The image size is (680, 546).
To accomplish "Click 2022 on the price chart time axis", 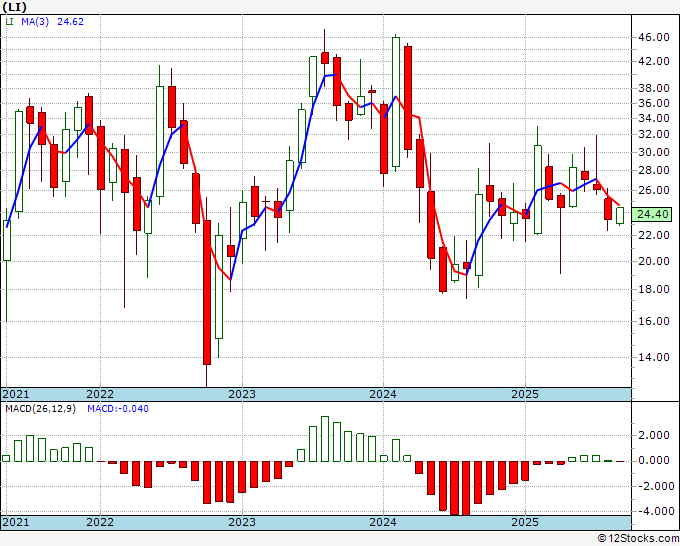I will coord(100,394).
